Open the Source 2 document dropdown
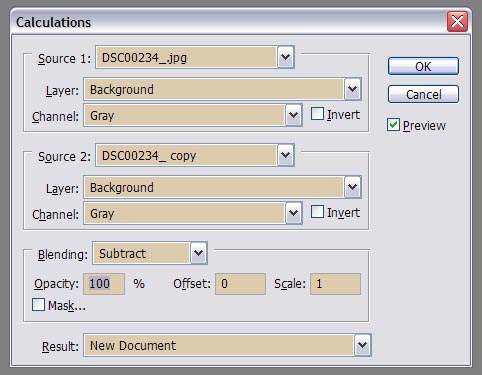The height and width of the screenshot is (375, 482). [x=195, y=155]
